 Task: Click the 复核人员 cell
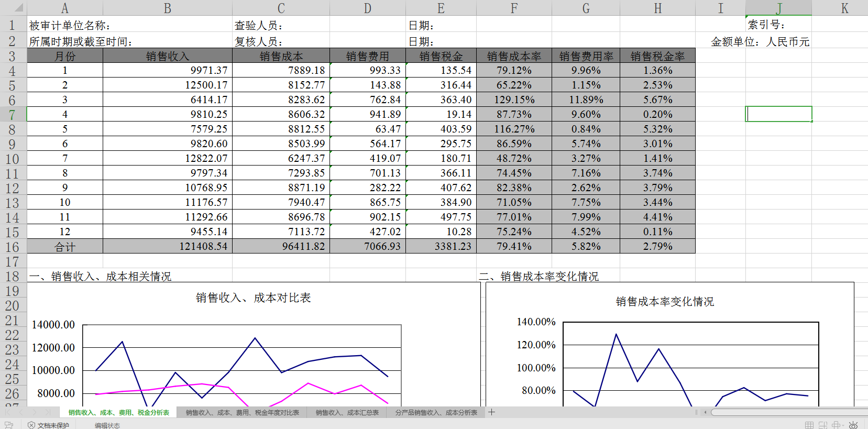281,41
